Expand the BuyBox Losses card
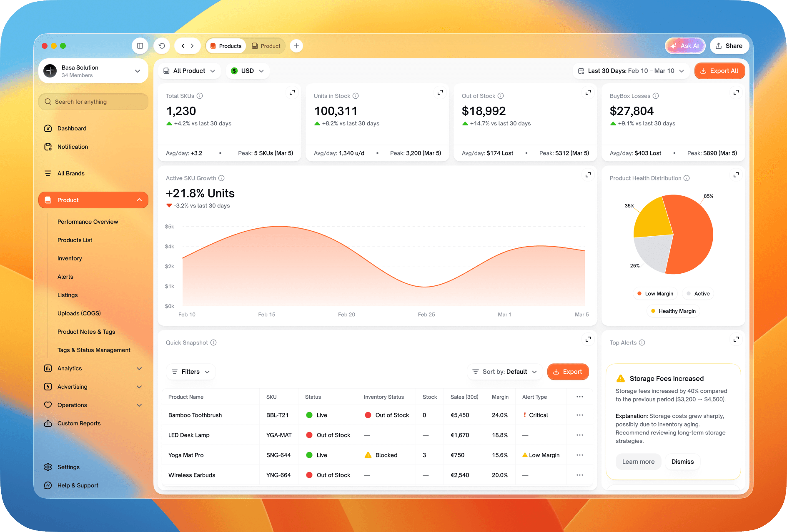Screen dimensions: 787x532 click(x=736, y=92)
